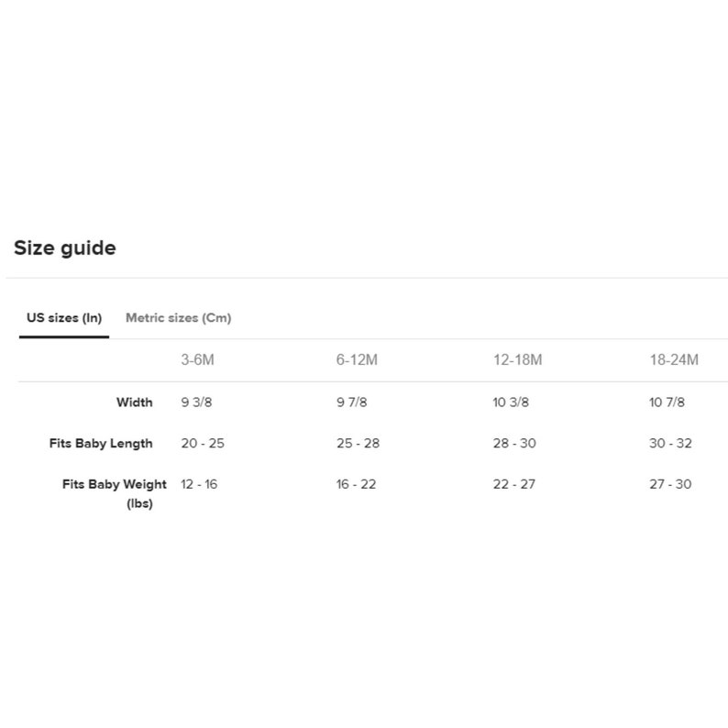Screen dimensions: 728x728
Task: Click the Fits Baby Weight (lbs) label
Action: pyautogui.click(x=115, y=493)
